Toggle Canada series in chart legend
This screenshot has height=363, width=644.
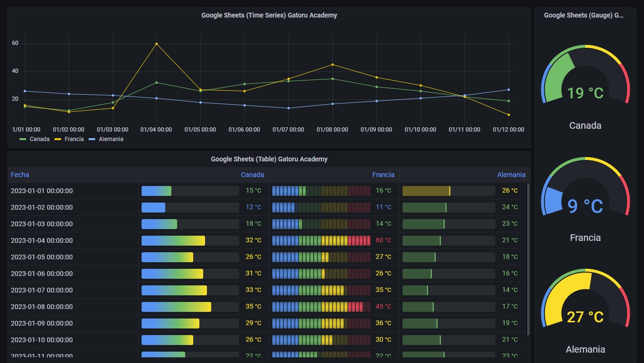[39, 139]
